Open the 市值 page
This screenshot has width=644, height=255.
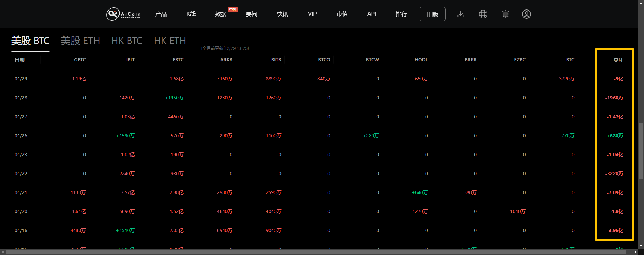click(x=342, y=14)
